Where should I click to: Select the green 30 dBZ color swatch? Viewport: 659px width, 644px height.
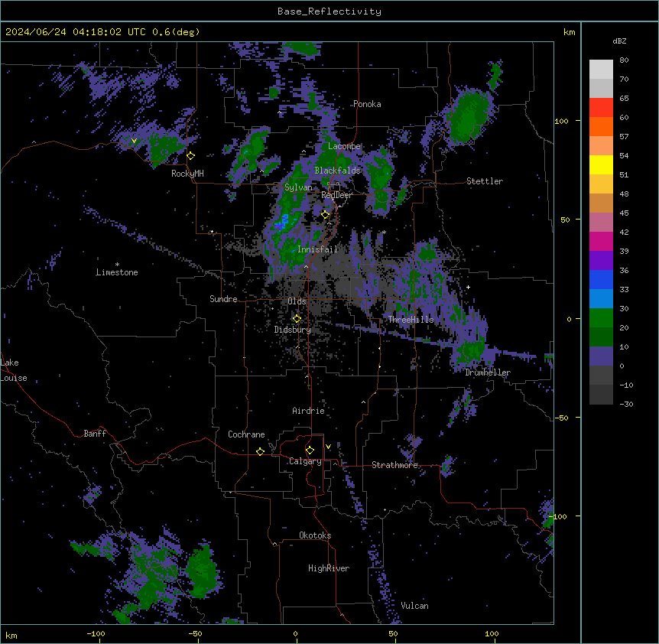pos(601,318)
